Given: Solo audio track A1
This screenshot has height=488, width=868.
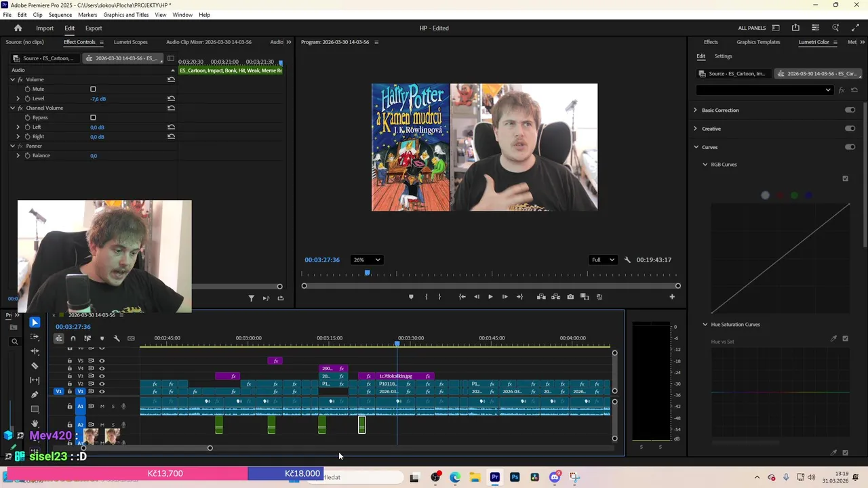Looking at the screenshot, I should click(113, 406).
